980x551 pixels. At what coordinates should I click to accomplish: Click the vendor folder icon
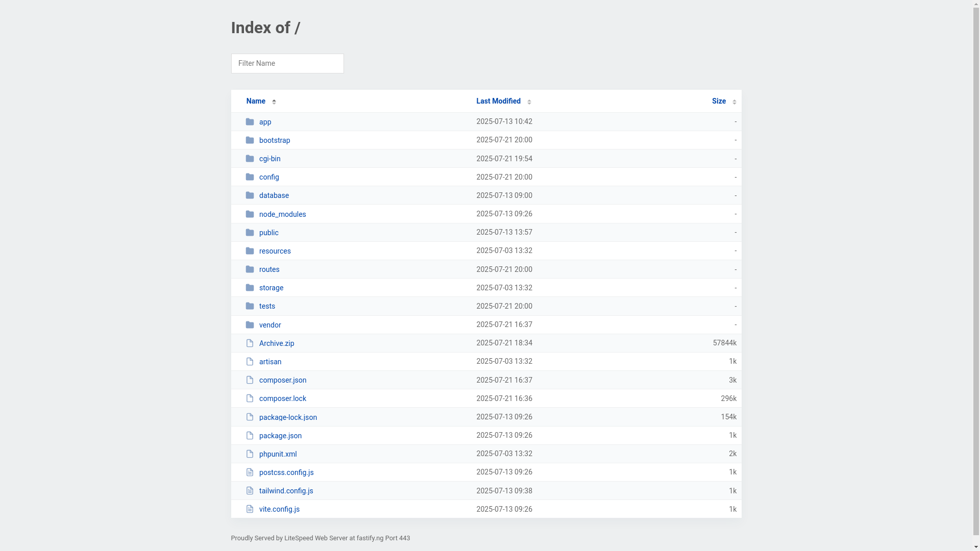[250, 325]
